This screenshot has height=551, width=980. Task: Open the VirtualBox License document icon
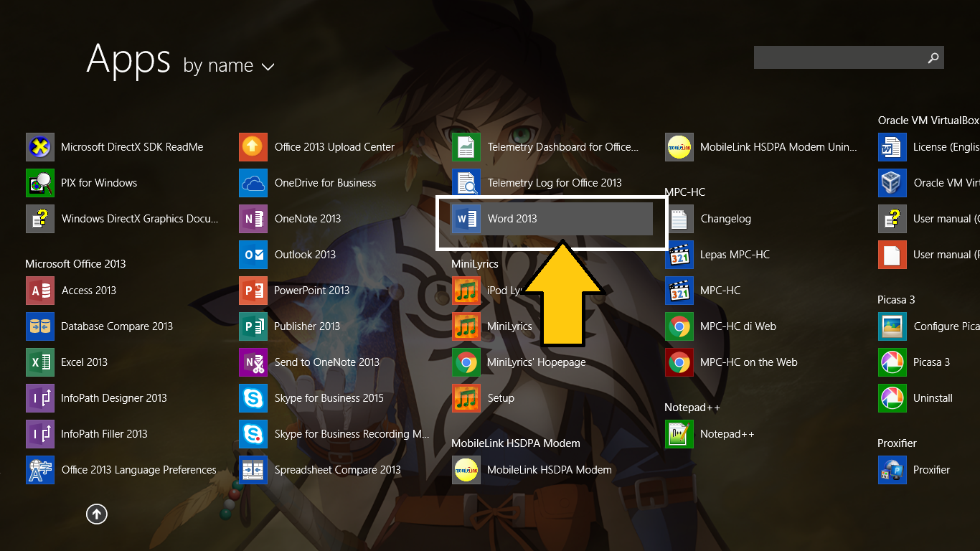pyautogui.click(x=892, y=147)
